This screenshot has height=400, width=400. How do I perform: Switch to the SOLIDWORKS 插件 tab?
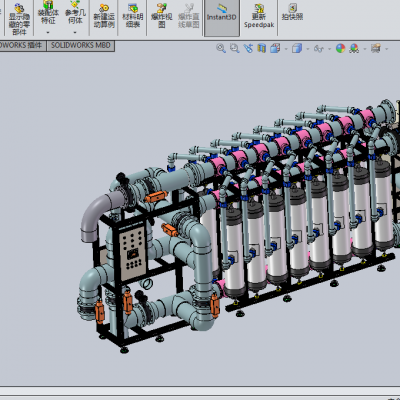pyautogui.click(x=23, y=46)
